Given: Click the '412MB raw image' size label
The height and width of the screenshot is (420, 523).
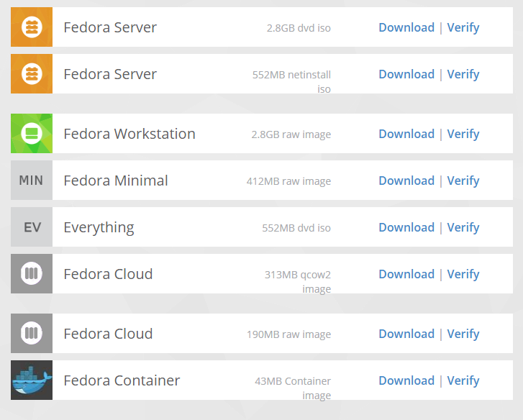Looking at the screenshot, I should (288, 181).
